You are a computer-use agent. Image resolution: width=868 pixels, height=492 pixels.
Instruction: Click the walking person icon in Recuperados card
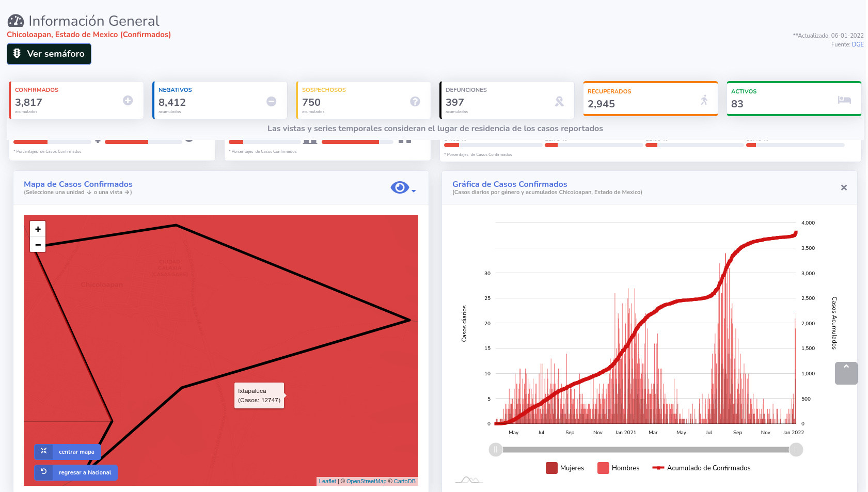[704, 100]
